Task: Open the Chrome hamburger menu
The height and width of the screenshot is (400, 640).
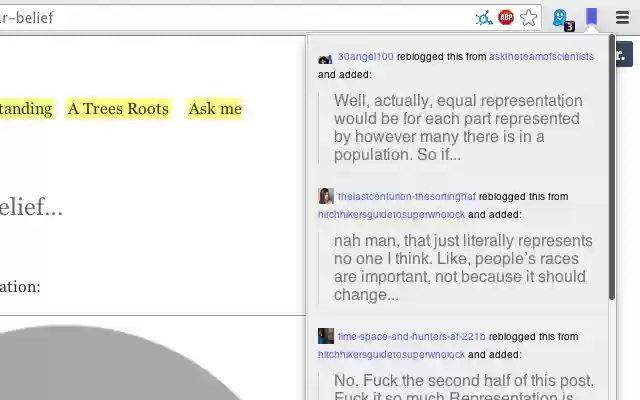Action: (x=622, y=18)
